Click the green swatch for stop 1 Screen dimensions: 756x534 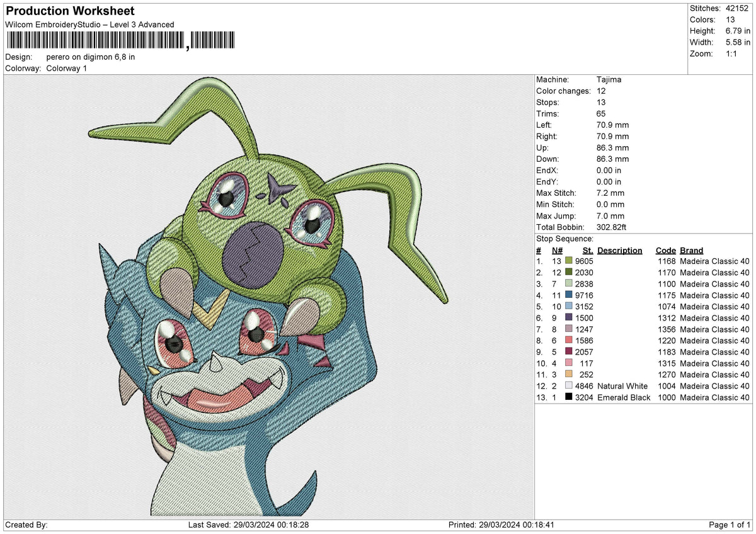[x=569, y=261]
